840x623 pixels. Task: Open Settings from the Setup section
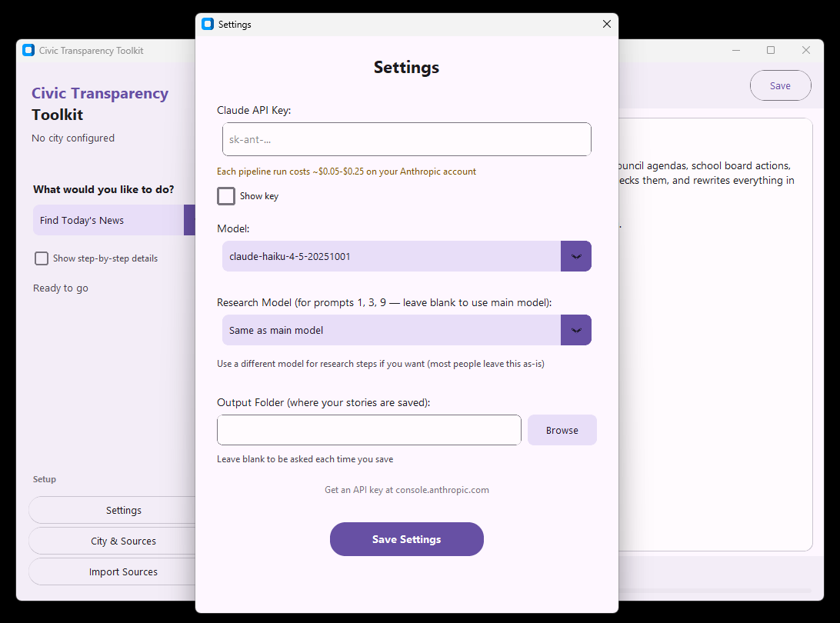(x=123, y=510)
